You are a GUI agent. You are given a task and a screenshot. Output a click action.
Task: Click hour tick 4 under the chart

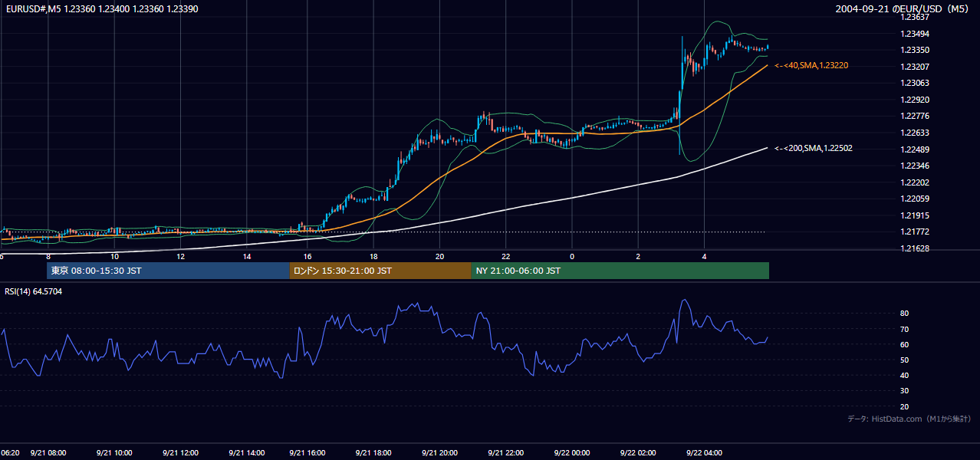point(705,256)
